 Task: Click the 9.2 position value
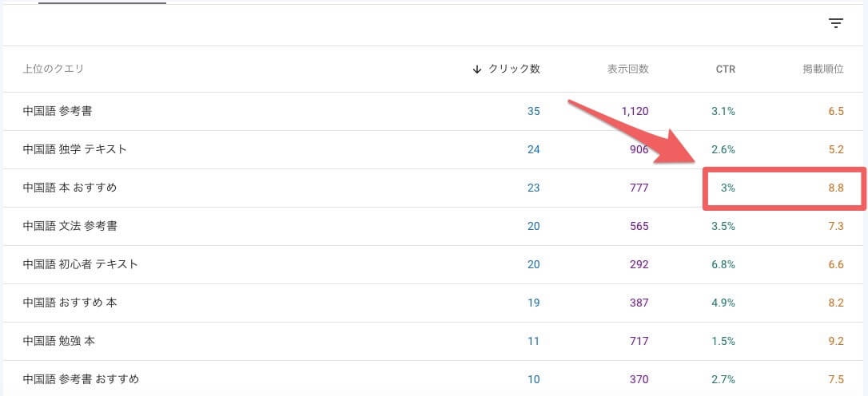pyautogui.click(x=836, y=341)
